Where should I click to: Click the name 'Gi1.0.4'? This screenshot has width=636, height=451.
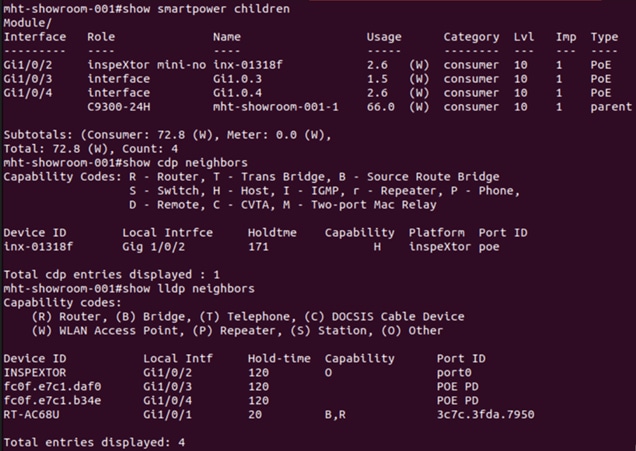point(237,93)
